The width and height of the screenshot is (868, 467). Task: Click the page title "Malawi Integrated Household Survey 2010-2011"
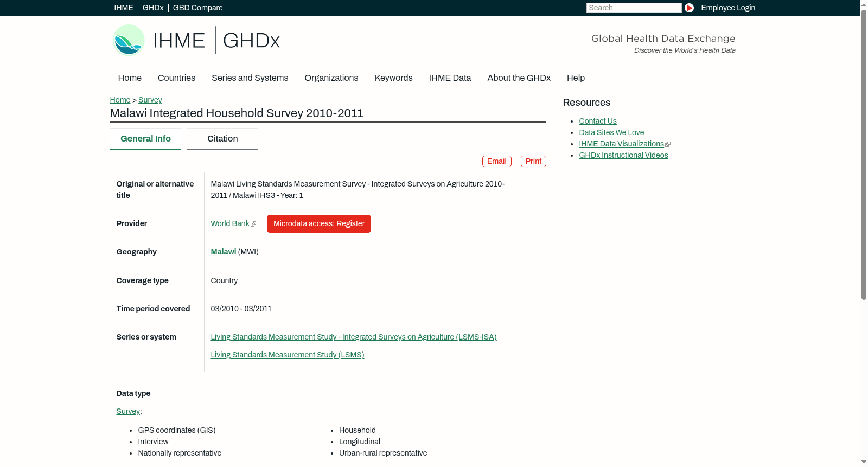[x=237, y=113]
